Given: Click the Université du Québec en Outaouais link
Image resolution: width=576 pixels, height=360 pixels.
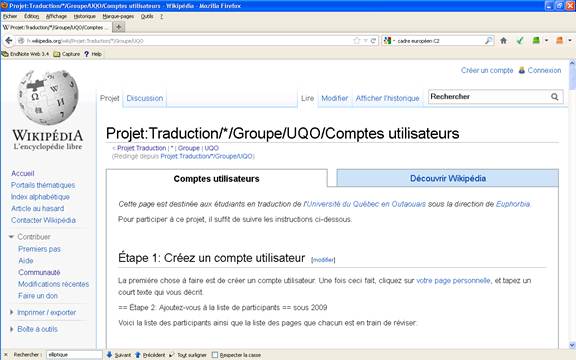Looking at the screenshot, I should coord(366,204).
